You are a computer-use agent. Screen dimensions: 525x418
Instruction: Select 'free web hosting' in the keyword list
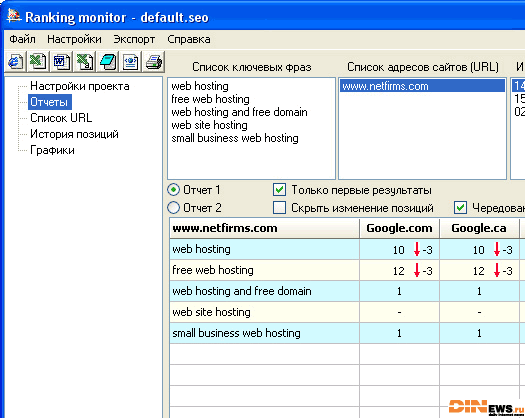pos(210,99)
